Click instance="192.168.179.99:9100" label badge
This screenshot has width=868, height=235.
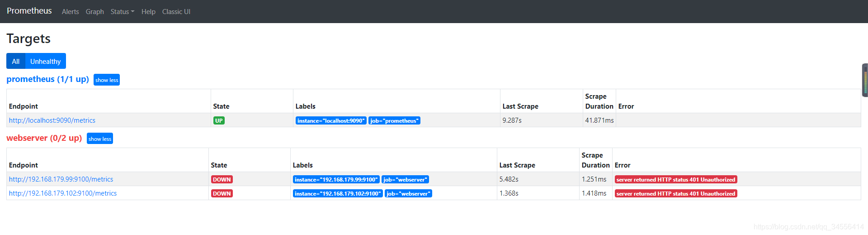point(336,179)
